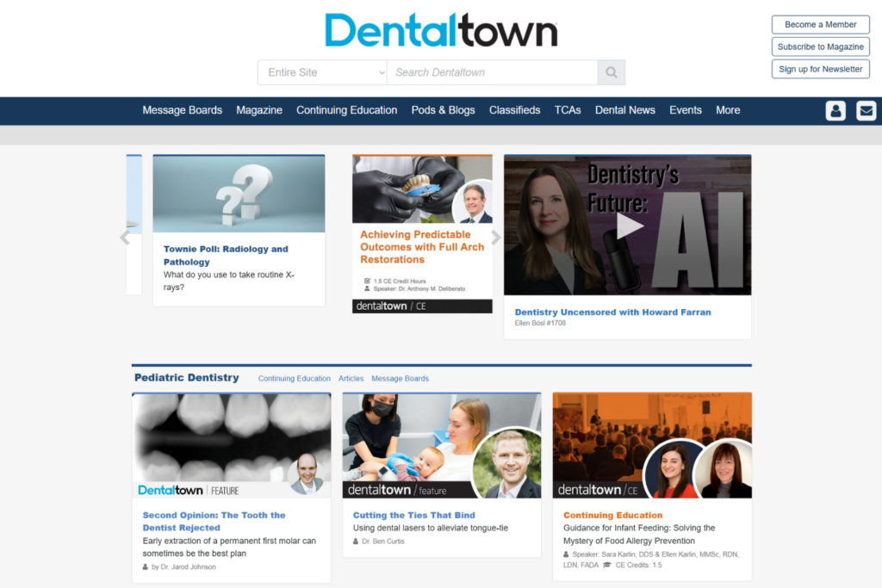Click the Pediatric Dentistry section heading
The image size is (882, 588).
[187, 378]
